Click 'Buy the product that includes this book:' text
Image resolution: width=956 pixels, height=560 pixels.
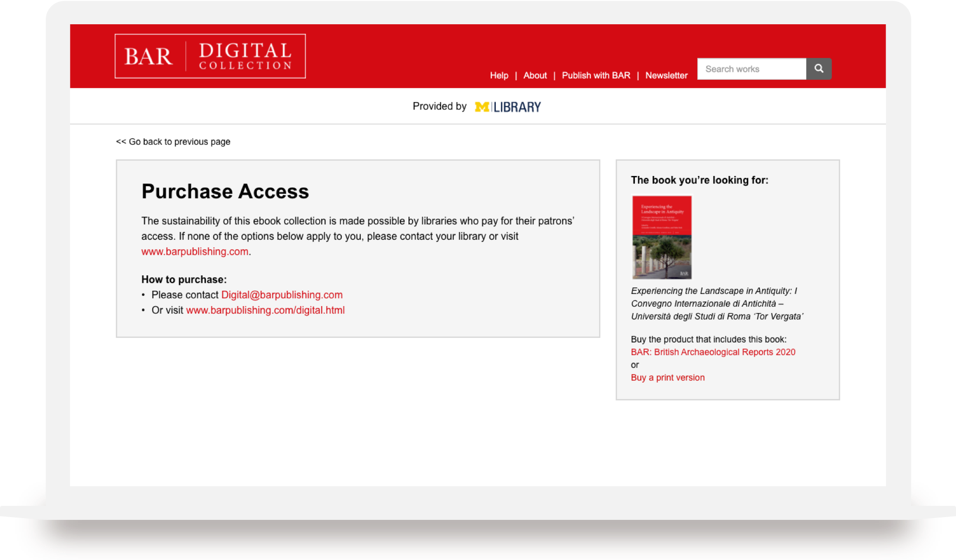pos(709,339)
